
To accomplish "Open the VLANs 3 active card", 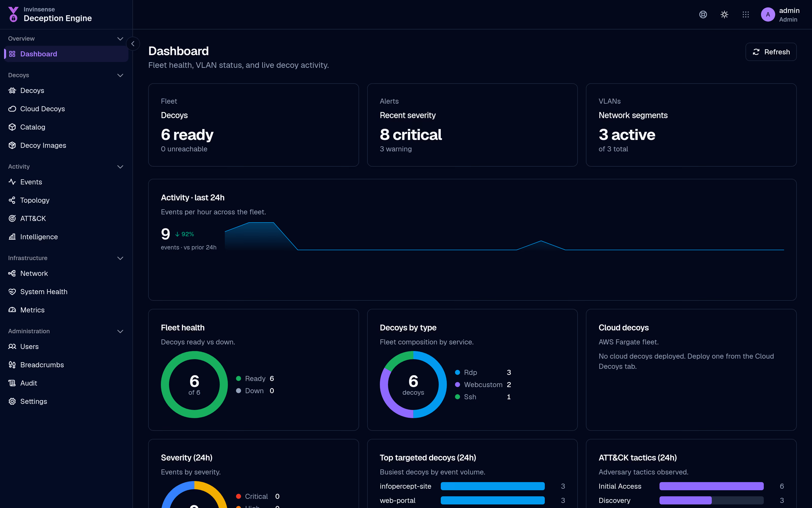I will pos(691,125).
